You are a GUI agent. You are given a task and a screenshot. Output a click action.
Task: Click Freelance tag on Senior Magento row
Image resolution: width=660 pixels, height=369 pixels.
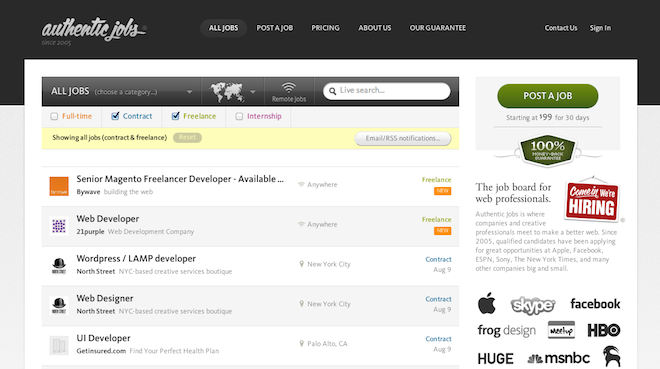coord(436,180)
